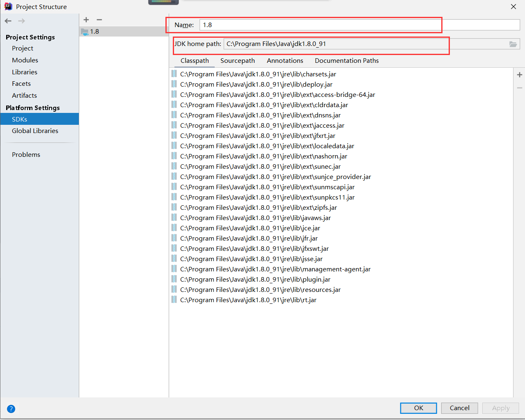
Task: Click jar icon beside resources.jar
Action: click(x=174, y=289)
